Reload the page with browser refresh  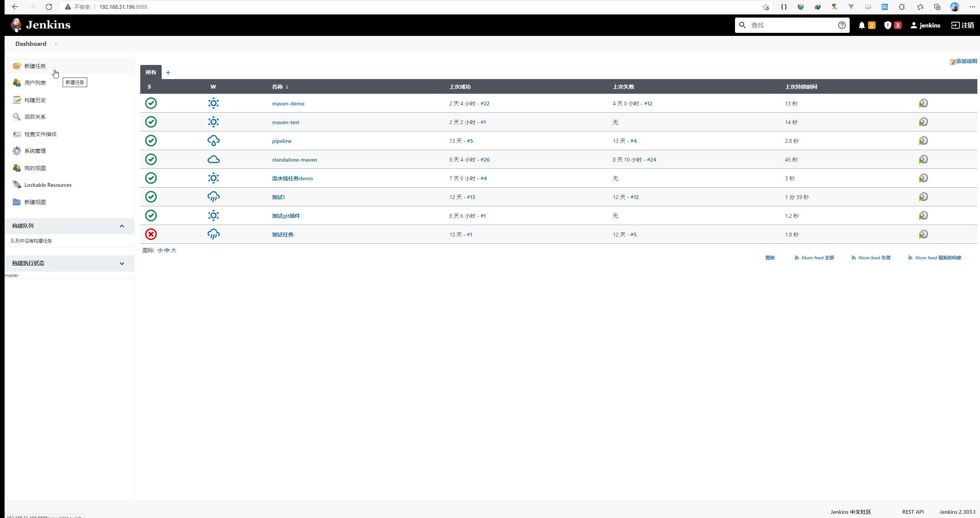(49, 7)
